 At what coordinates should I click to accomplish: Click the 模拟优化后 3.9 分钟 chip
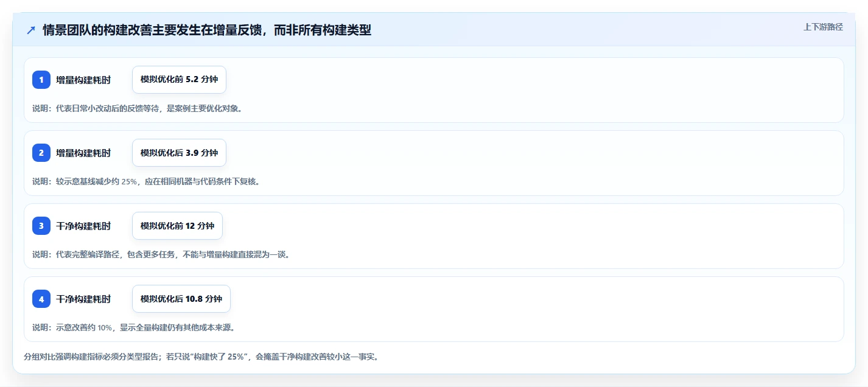(x=179, y=153)
